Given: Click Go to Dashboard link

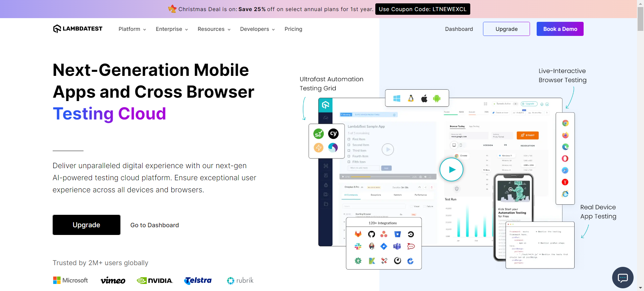Looking at the screenshot, I should pos(155,225).
